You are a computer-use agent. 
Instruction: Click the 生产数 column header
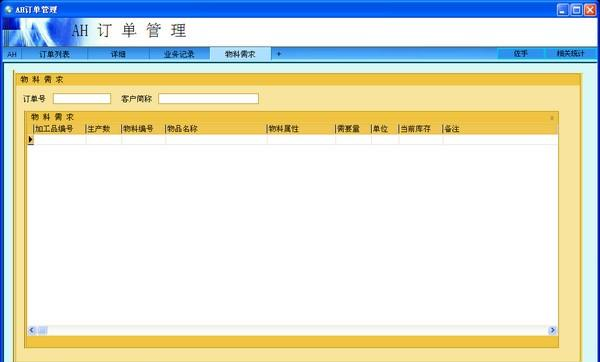[103, 129]
